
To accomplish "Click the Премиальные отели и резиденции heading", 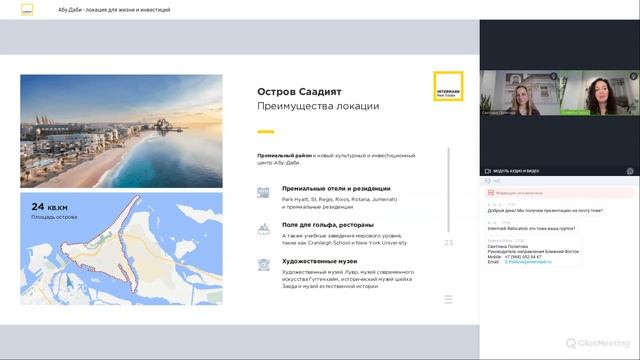I will tap(336, 189).
